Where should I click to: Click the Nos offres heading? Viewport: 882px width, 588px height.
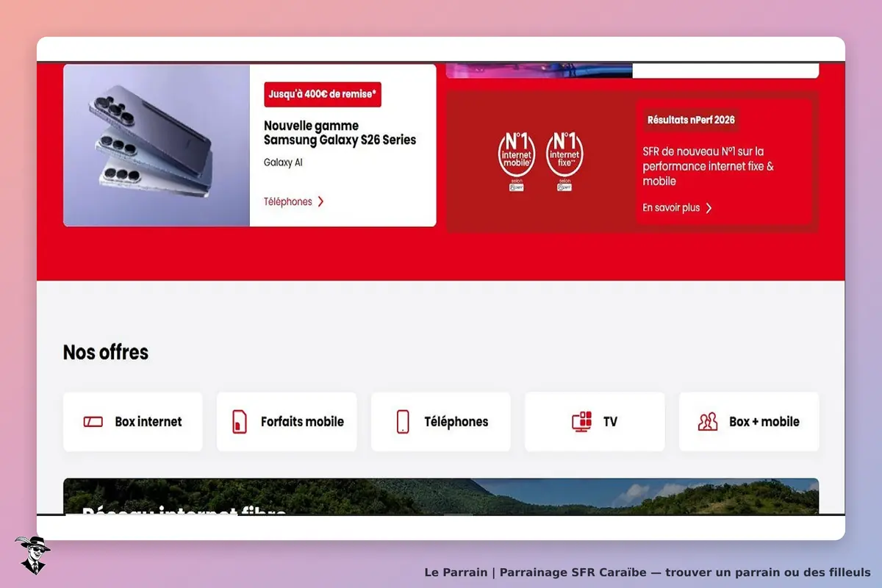coord(106,352)
